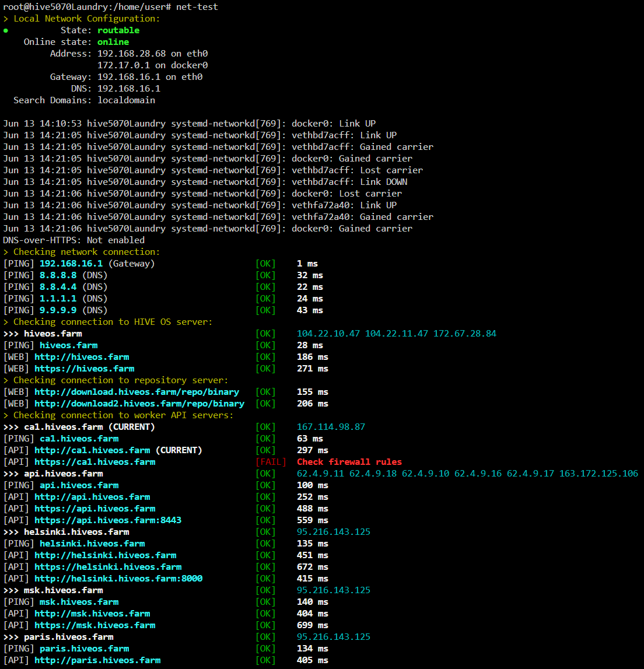Image resolution: width=644 pixels, height=669 pixels.
Task: Click the 'http://ca1.hiveos.farm (CURRENT)' API URL
Action: (x=118, y=450)
